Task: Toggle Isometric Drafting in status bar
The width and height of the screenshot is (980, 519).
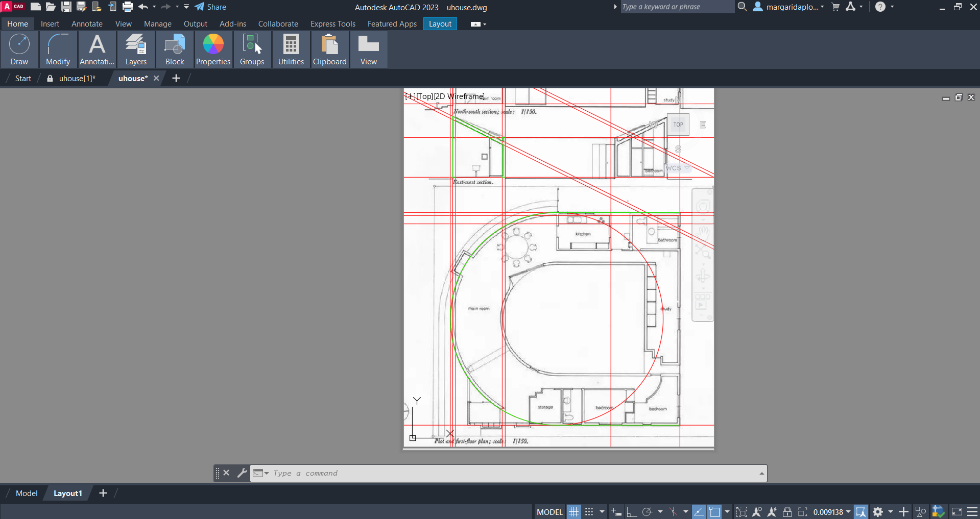Action: [673, 512]
